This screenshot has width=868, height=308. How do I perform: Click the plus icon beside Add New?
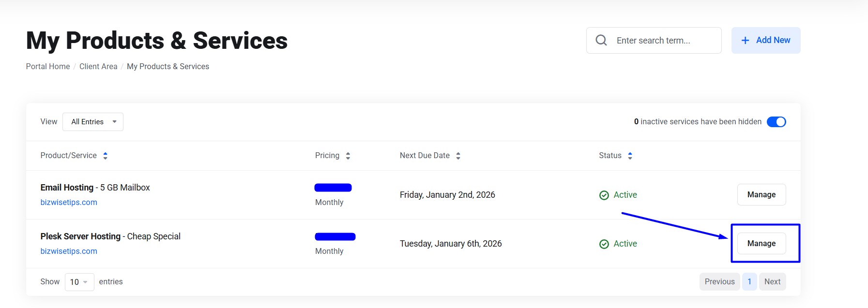[x=746, y=41]
